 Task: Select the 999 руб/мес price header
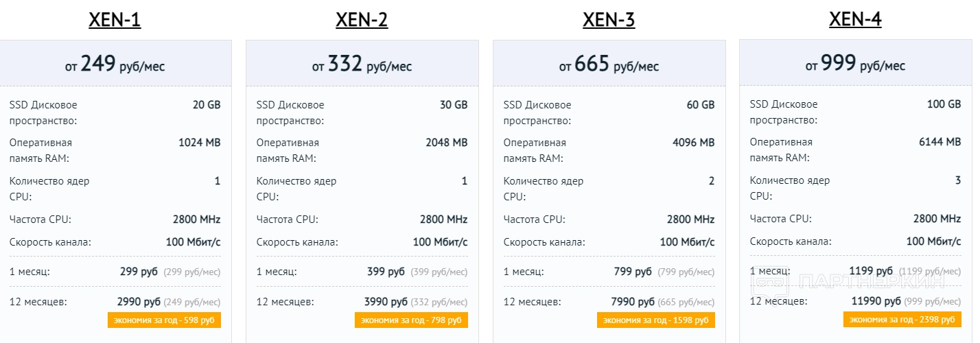click(x=855, y=64)
